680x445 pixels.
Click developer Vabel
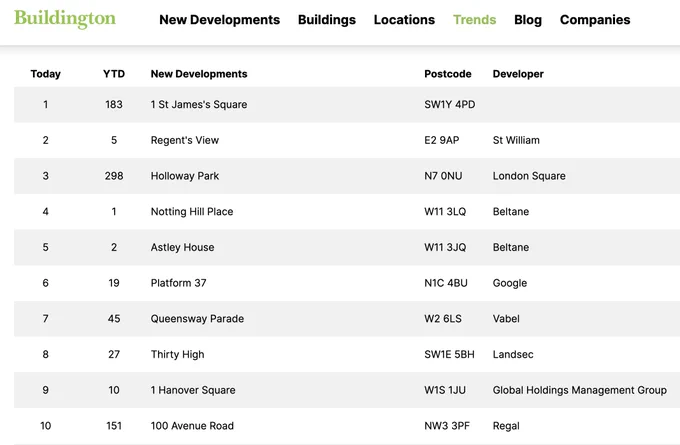[x=506, y=319]
